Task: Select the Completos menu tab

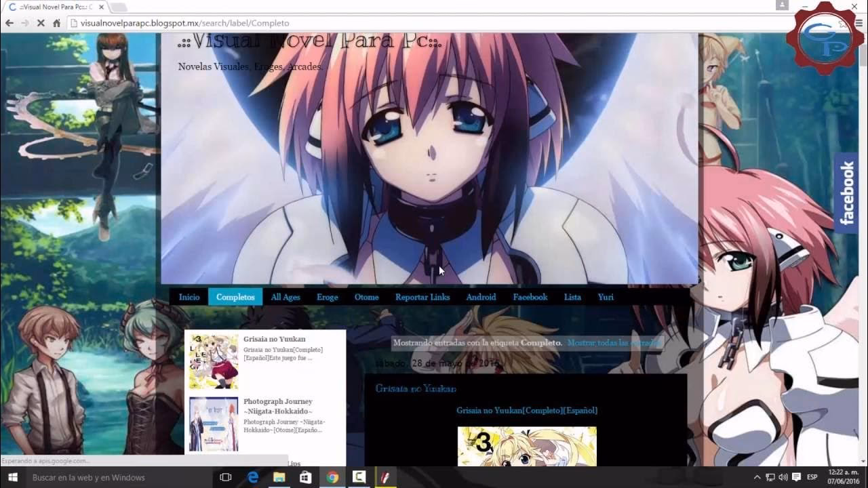Action: 235,297
